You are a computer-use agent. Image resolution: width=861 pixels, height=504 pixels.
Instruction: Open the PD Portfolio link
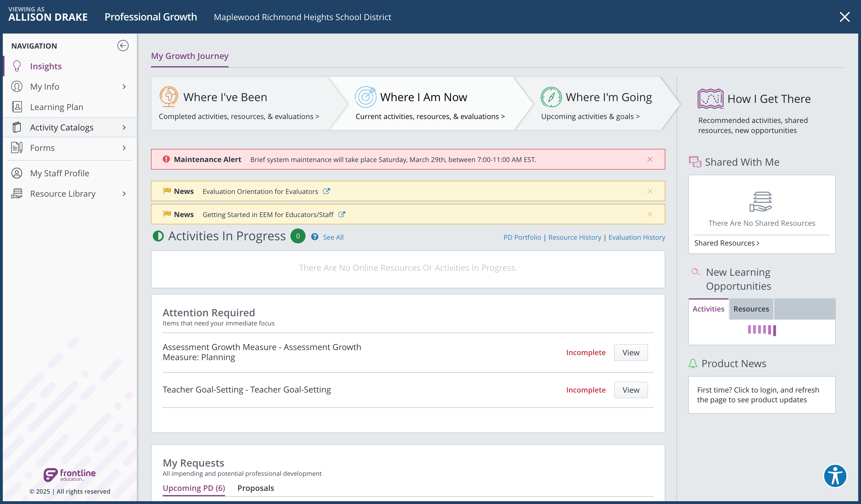[522, 237]
